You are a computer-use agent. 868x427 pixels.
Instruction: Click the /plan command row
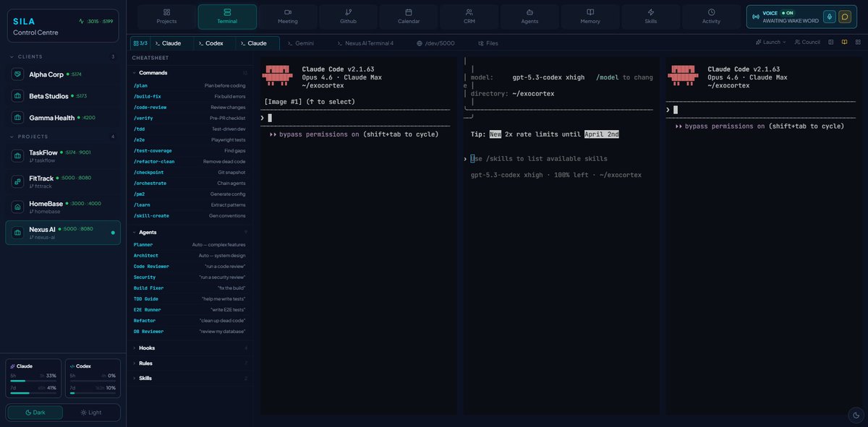pos(190,85)
